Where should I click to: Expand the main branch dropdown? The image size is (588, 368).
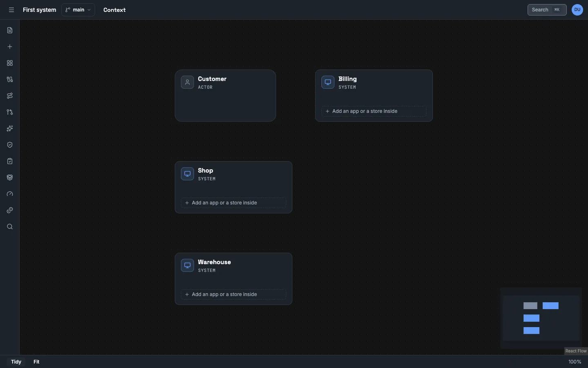(78, 10)
